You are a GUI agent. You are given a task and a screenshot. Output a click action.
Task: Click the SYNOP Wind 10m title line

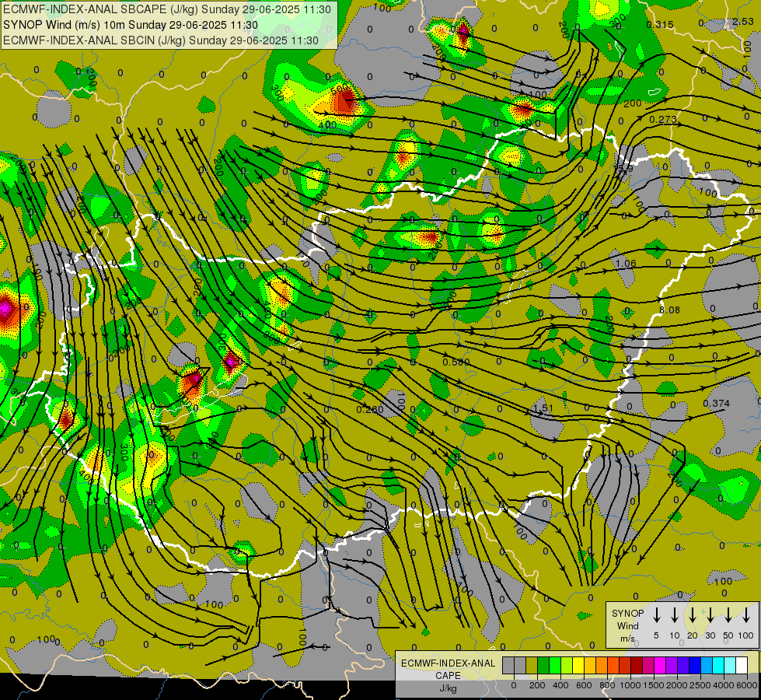pyautogui.click(x=131, y=25)
